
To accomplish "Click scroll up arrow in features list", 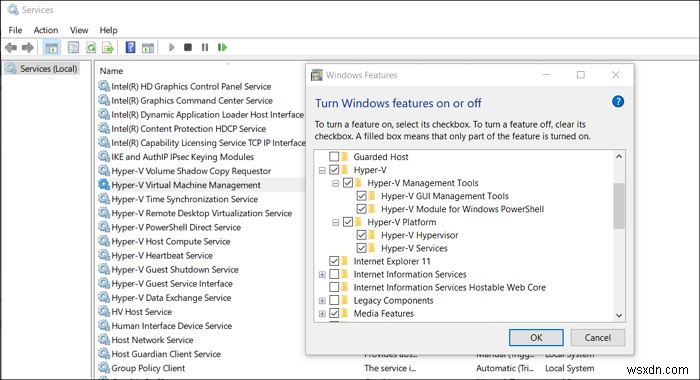I will [619, 156].
